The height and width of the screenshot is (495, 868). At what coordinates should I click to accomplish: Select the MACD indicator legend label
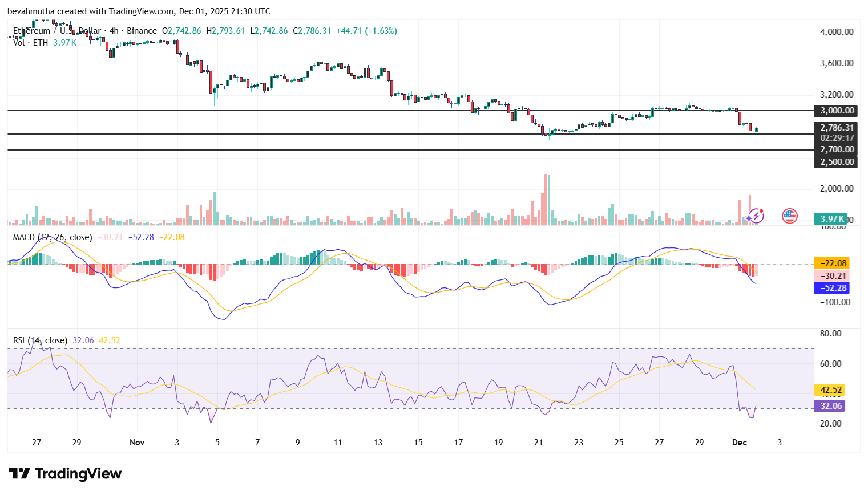coord(53,237)
